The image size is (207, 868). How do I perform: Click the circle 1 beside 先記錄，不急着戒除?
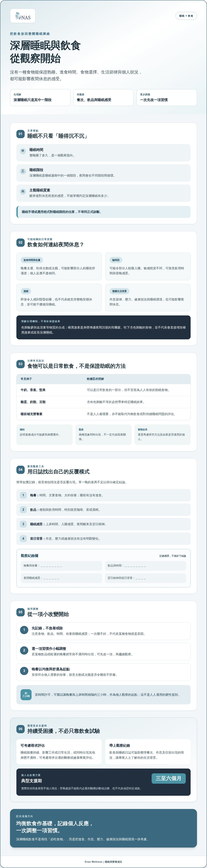[24, 630]
